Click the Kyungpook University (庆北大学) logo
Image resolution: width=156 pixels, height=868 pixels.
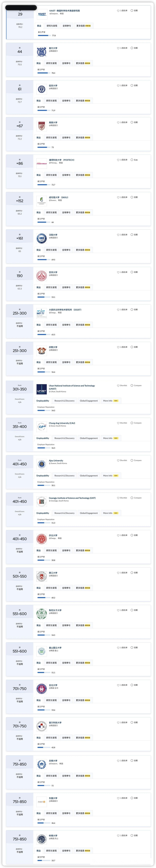pos(41,539)
